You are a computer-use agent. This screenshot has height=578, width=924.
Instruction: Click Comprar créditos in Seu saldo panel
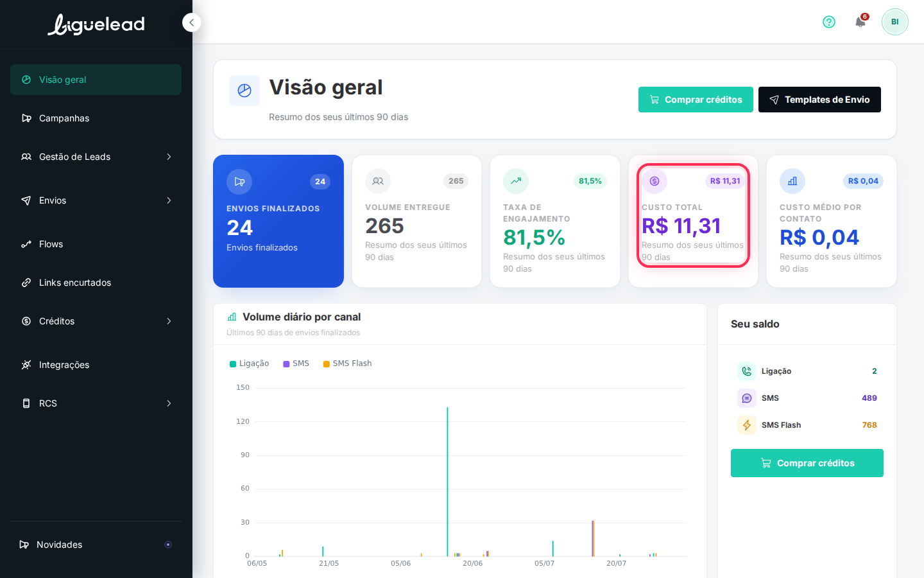pyautogui.click(x=807, y=463)
